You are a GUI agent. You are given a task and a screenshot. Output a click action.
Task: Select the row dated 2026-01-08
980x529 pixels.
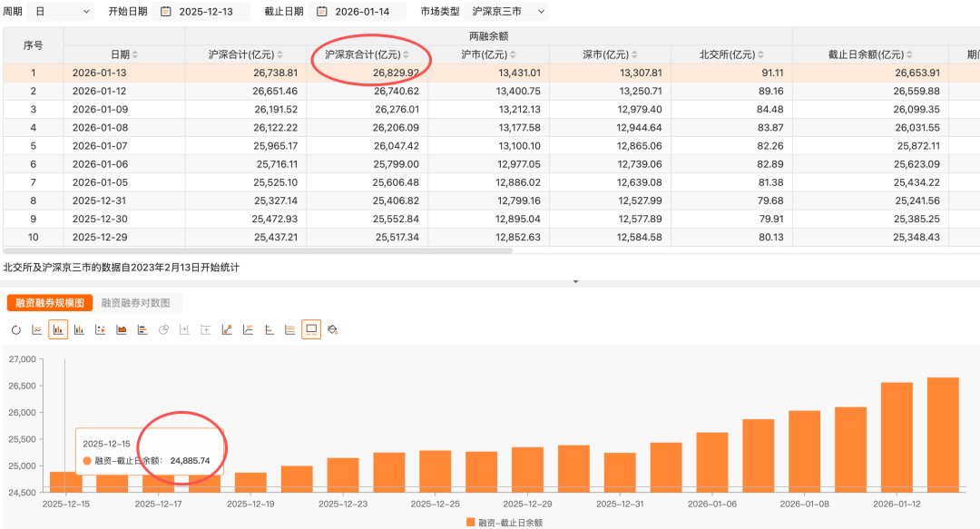[491, 128]
